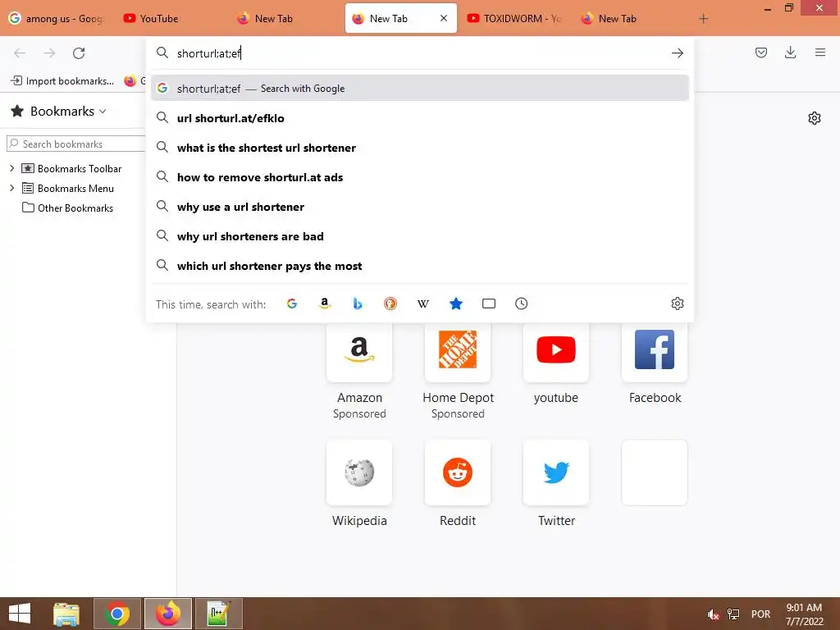This screenshot has height=630, width=840.
Task: Personalize new tab with gear icon
Action: tap(815, 118)
